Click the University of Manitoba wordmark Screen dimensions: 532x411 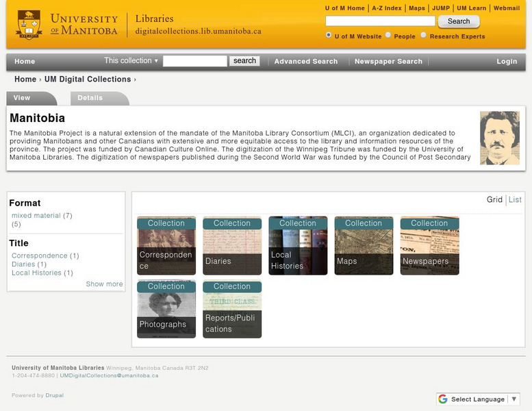tap(84, 24)
